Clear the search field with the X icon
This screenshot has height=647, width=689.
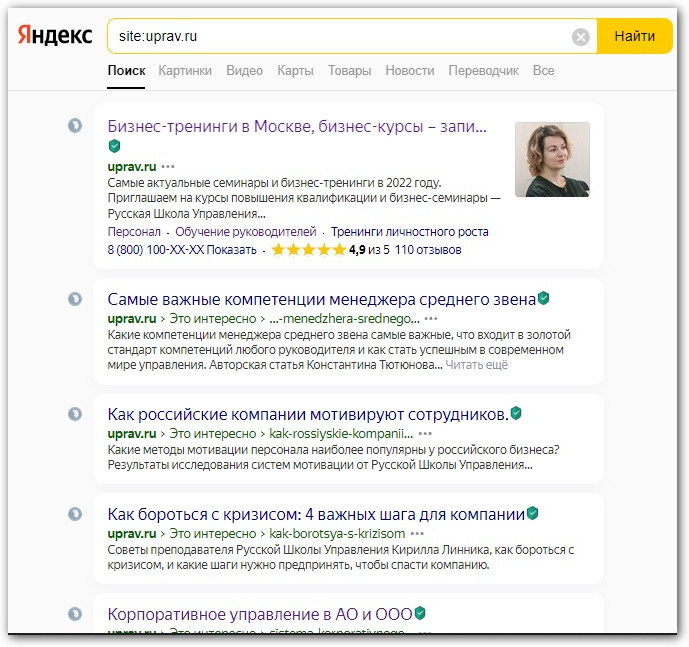pyautogui.click(x=580, y=37)
